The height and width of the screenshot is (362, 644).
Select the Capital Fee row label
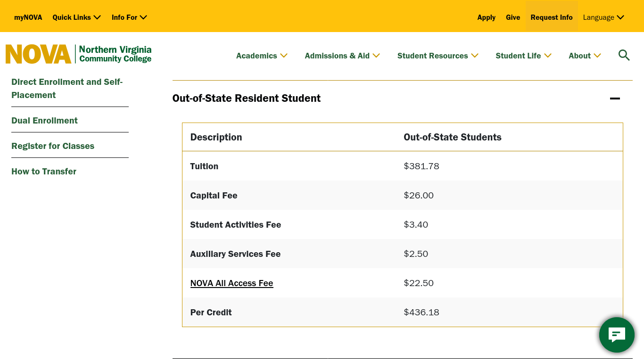(214, 196)
